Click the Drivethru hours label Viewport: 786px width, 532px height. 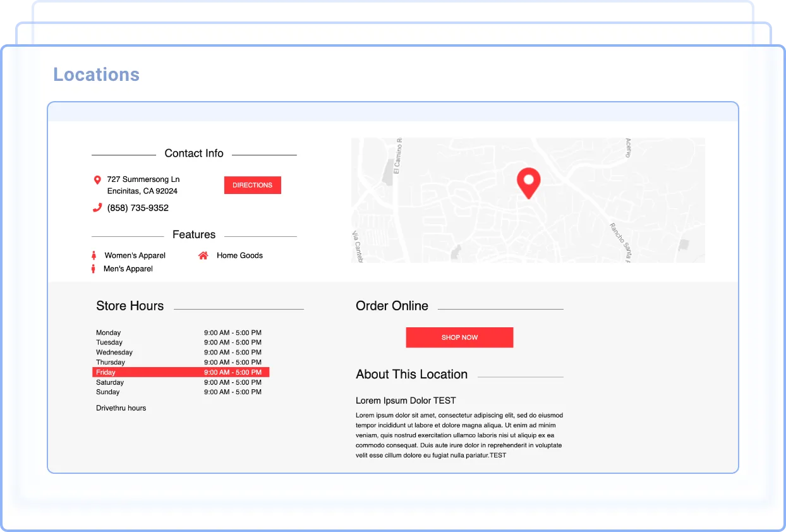pyautogui.click(x=121, y=408)
